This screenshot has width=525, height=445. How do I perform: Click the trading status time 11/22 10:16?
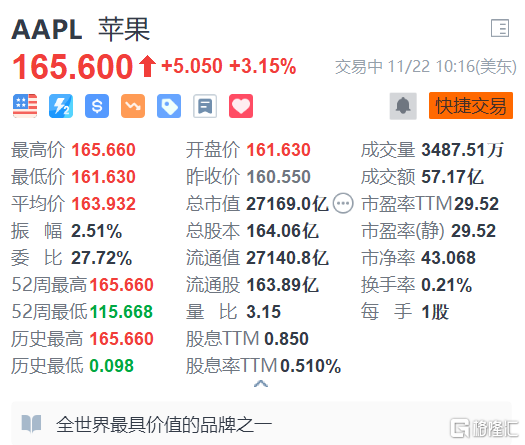[x=426, y=67]
